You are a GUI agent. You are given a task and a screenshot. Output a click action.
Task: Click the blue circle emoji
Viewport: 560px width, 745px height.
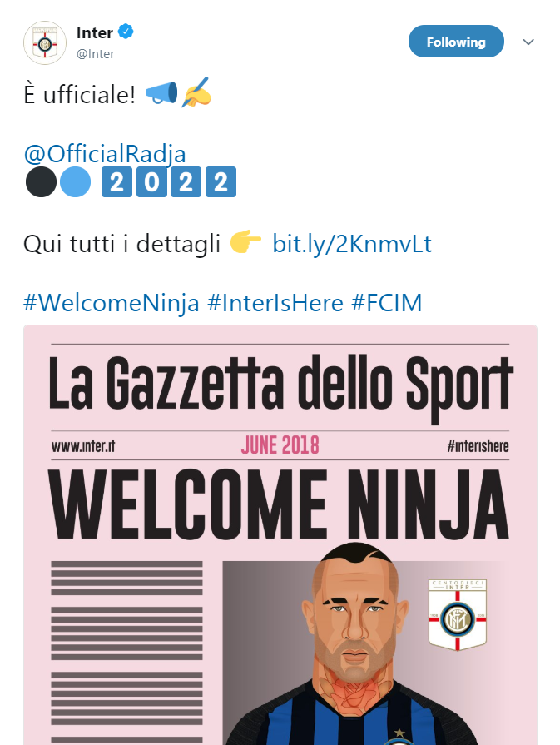point(75,182)
